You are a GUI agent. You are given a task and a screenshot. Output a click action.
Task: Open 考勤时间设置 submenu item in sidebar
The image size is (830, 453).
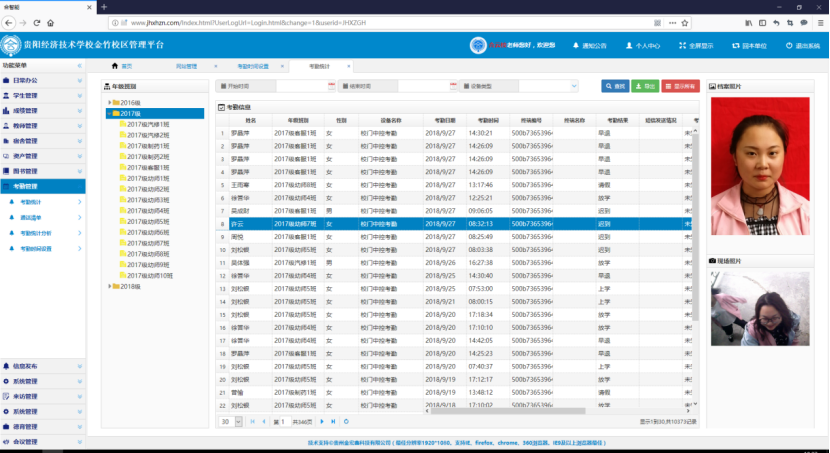coord(42,249)
